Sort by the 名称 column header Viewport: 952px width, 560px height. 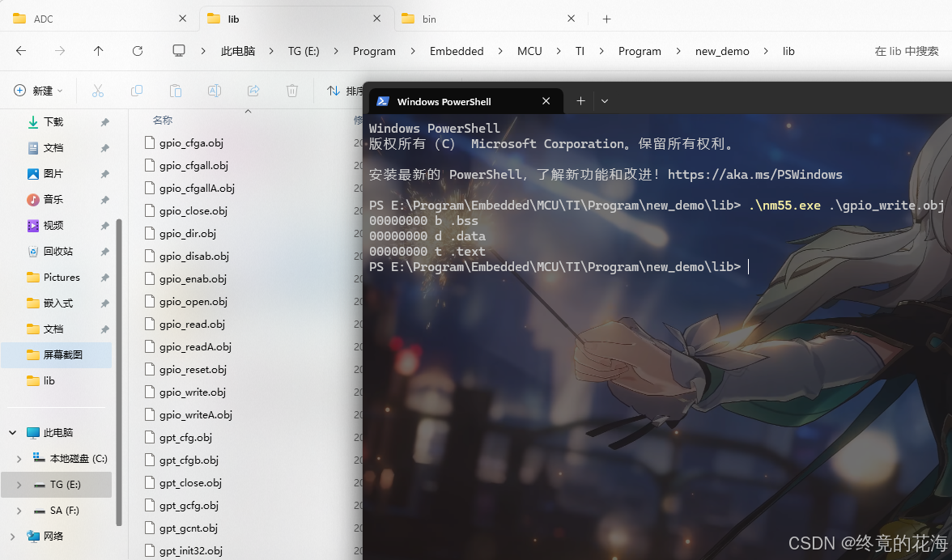163,120
